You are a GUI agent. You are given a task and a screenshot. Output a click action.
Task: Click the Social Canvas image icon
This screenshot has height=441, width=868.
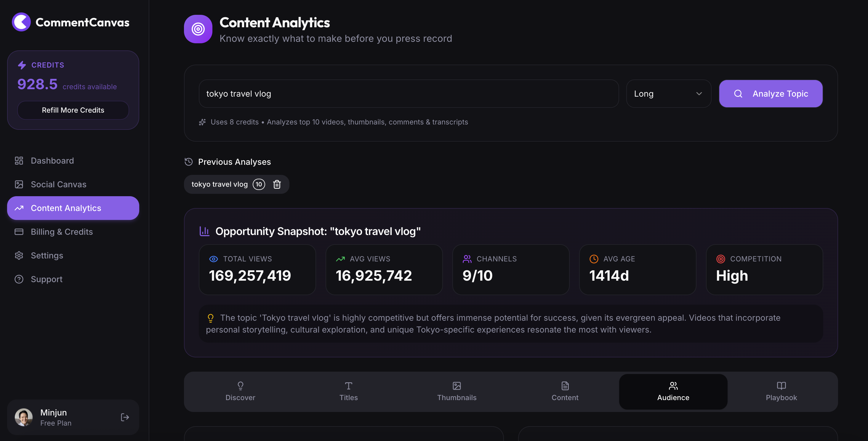[x=19, y=184]
